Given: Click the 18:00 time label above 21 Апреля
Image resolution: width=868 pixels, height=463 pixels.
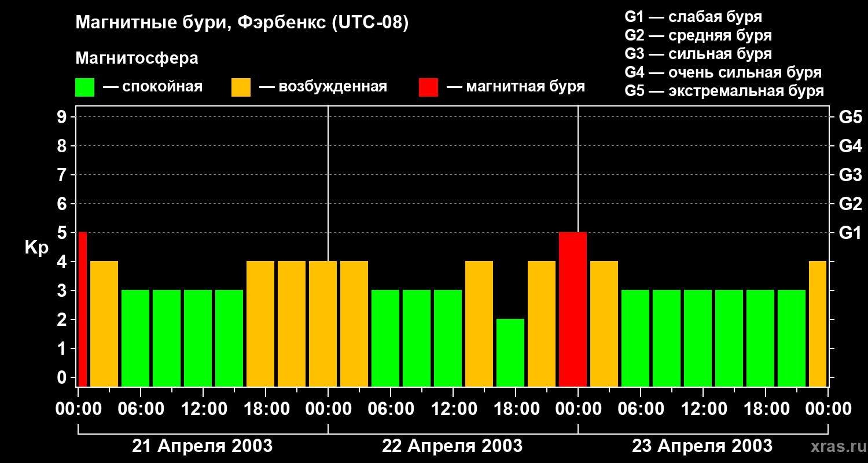Looking at the screenshot, I should point(266,409).
